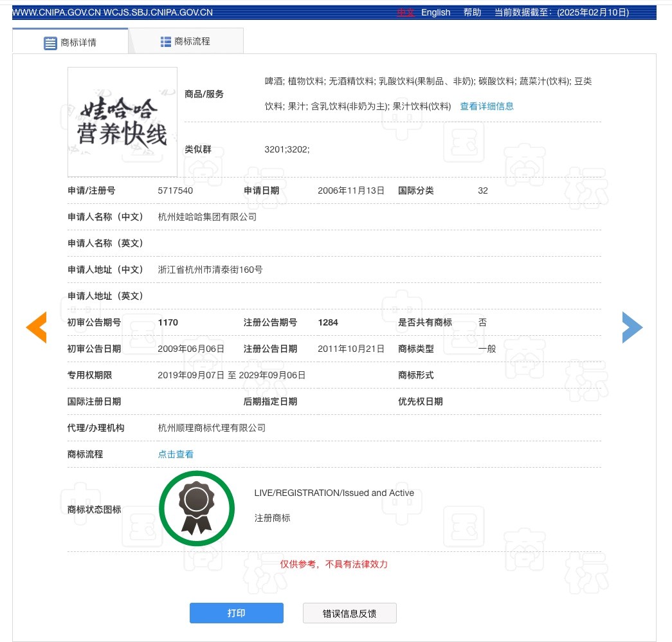Select applicant name 杭州娃哈哈集团有限公司

pyautogui.click(x=207, y=217)
